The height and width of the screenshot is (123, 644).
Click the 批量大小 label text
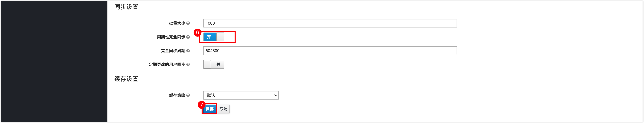[x=177, y=23]
